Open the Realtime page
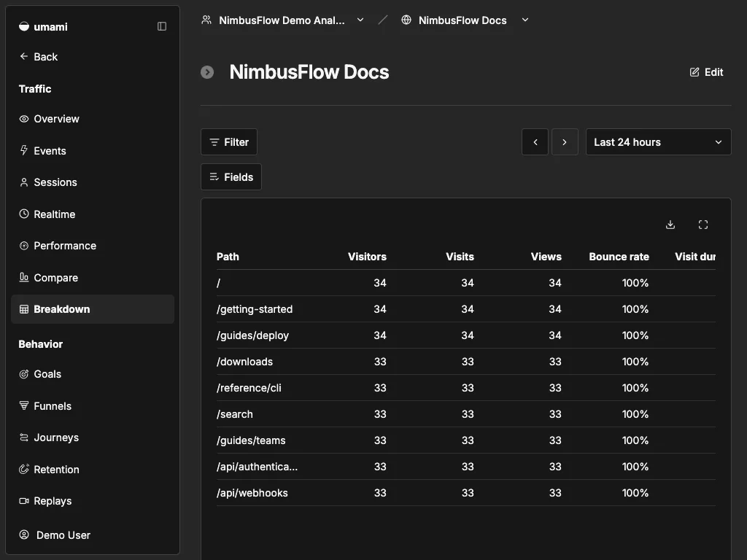This screenshot has width=747, height=560. (x=93, y=214)
